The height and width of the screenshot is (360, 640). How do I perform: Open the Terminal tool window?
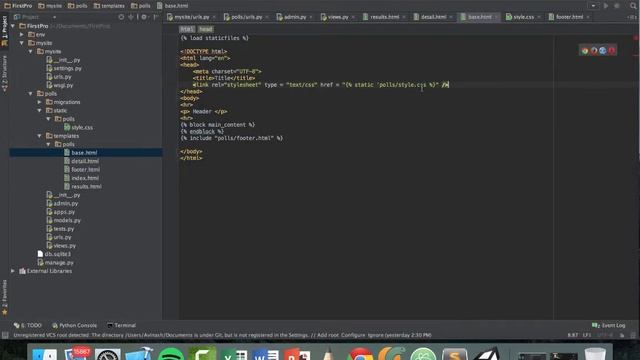tap(121, 325)
